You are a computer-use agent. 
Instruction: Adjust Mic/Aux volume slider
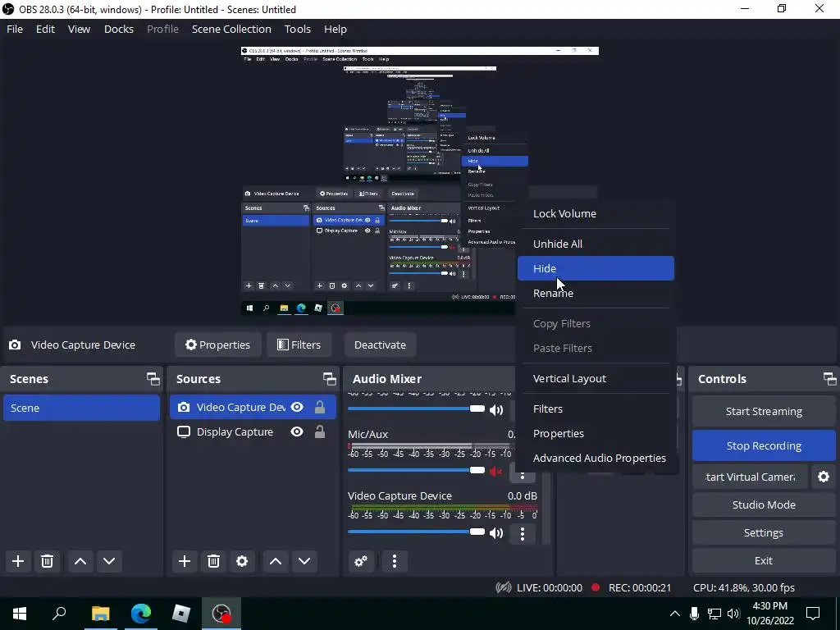(416, 470)
